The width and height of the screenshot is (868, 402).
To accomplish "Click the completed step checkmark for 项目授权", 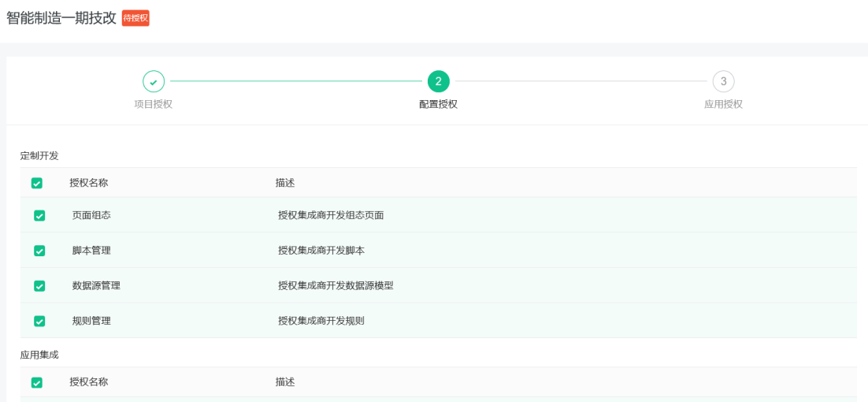I will pyautogui.click(x=154, y=81).
